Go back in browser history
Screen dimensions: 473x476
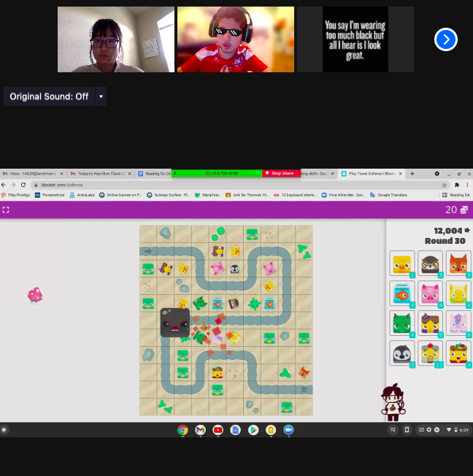(4, 185)
